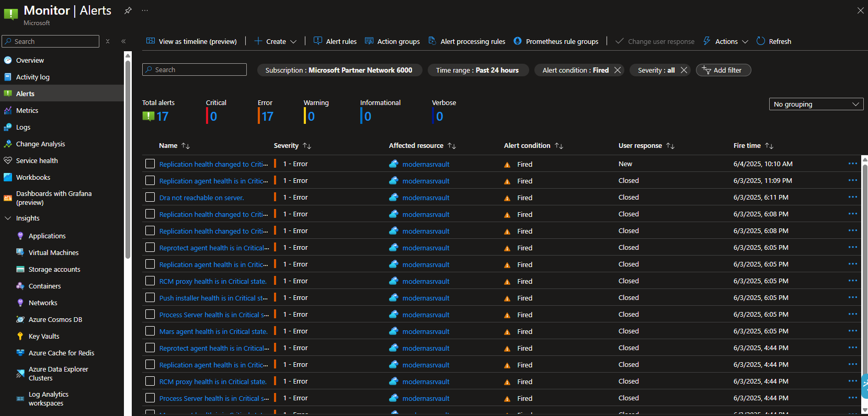Select the 11:09 PM Replication agent alert
The width and height of the screenshot is (868, 416).
150,180
